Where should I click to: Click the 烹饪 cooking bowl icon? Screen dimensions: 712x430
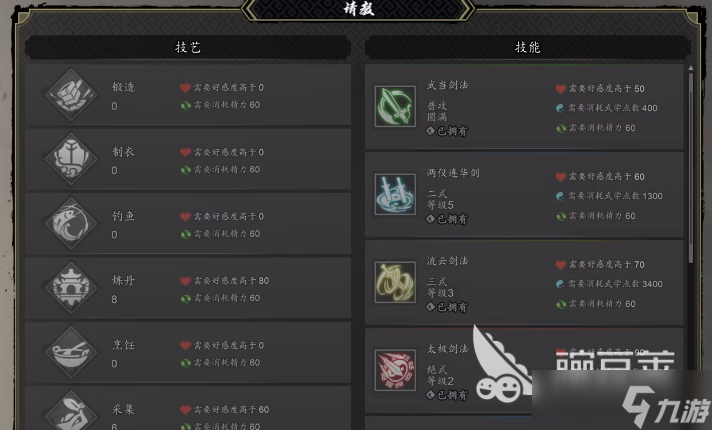pos(71,352)
